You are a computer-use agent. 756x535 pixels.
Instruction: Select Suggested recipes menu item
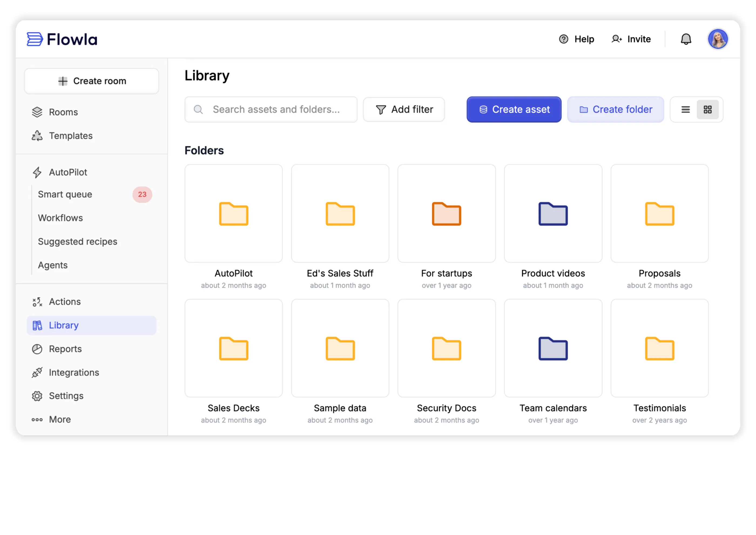click(x=78, y=242)
